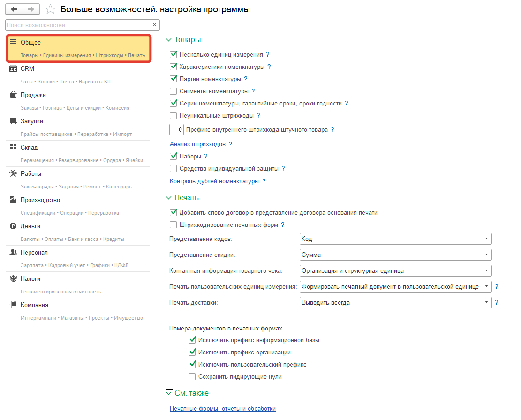Open the Анализ штрихкодов link
The height and width of the screenshot is (420, 521).
point(197,144)
